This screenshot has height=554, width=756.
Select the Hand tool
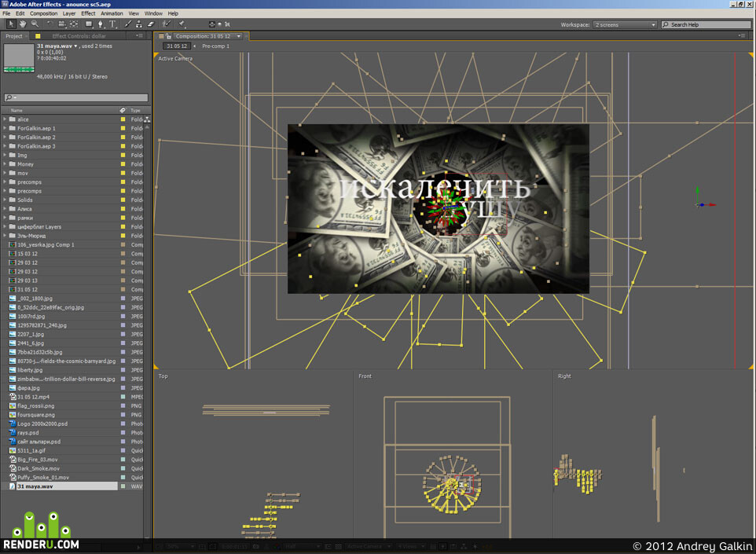tap(23, 24)
